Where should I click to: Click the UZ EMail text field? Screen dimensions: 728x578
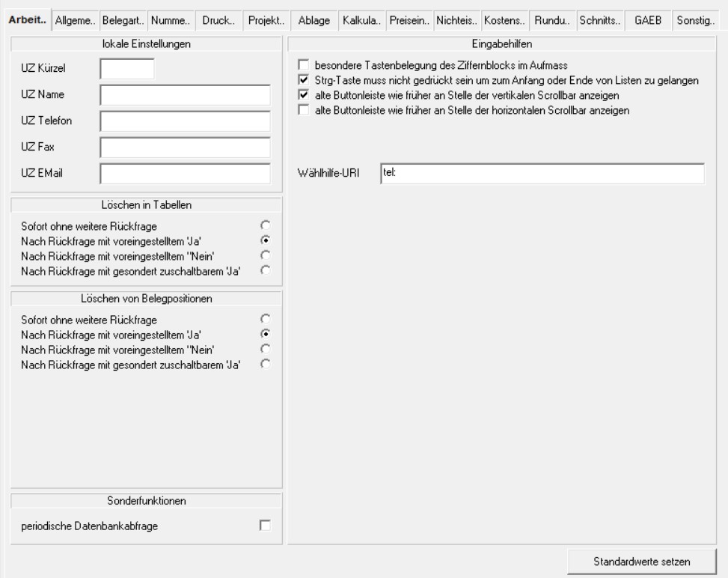(186, 174)
